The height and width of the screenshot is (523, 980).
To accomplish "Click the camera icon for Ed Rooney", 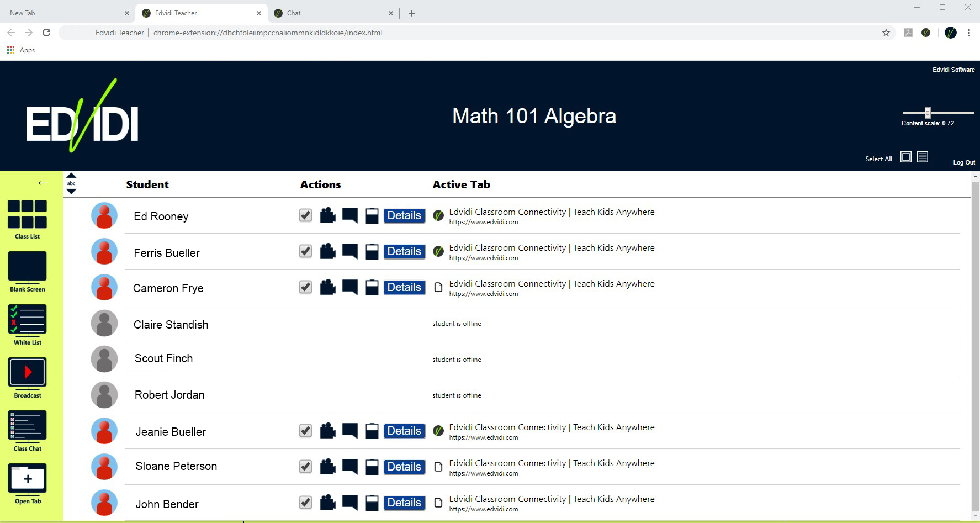I will pos(328,215).
